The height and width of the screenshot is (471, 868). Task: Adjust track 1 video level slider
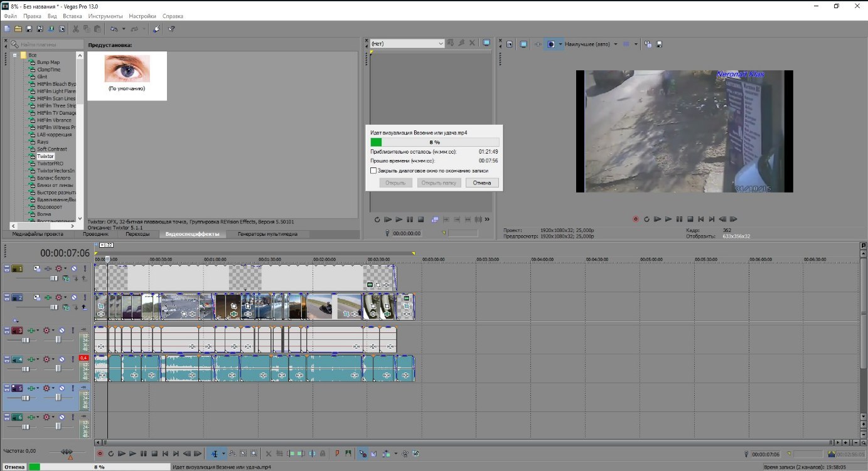[54, 278]
